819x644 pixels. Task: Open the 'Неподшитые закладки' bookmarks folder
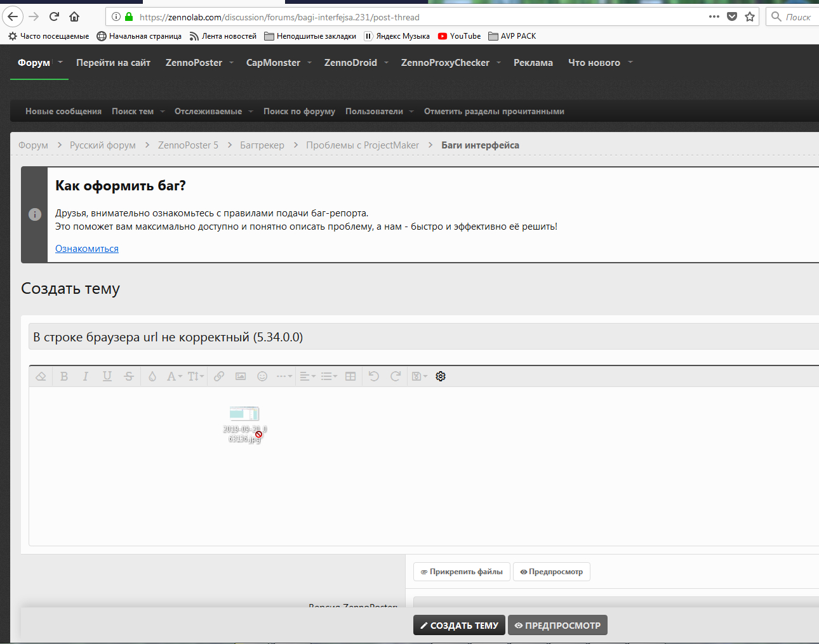point(310,36)
